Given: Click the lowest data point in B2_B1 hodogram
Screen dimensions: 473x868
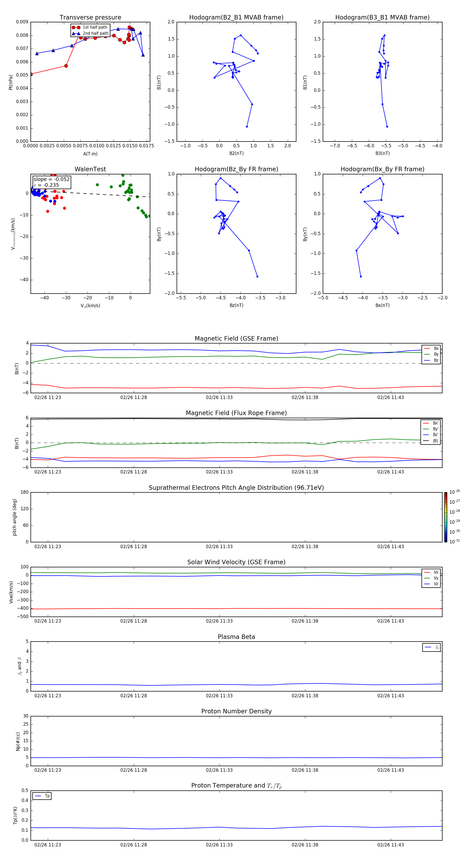Looking at the screenshot, I should (247, 127).
